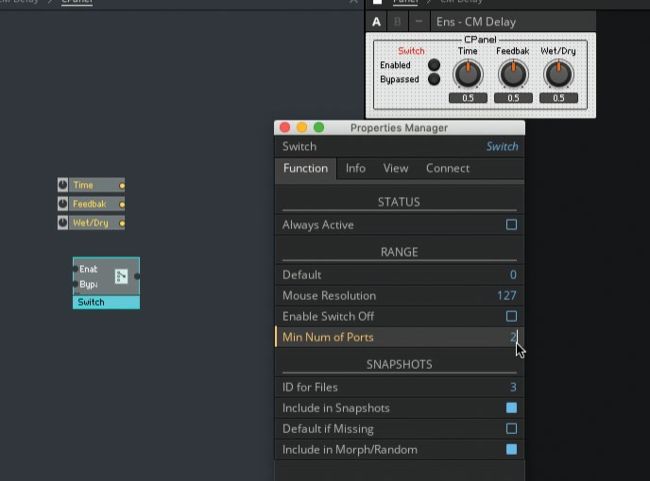
Task: Disable Include in Morph/Random
Action: pos(511,450)
